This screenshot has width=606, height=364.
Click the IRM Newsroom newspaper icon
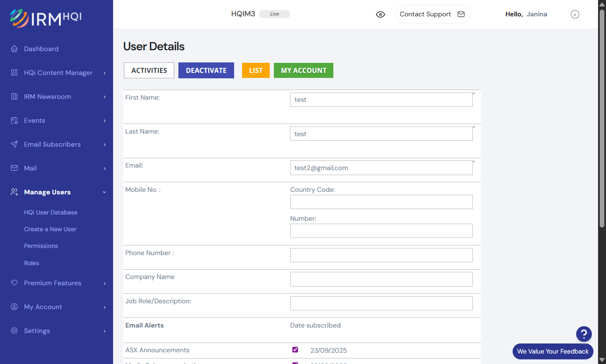click(14, 96)
